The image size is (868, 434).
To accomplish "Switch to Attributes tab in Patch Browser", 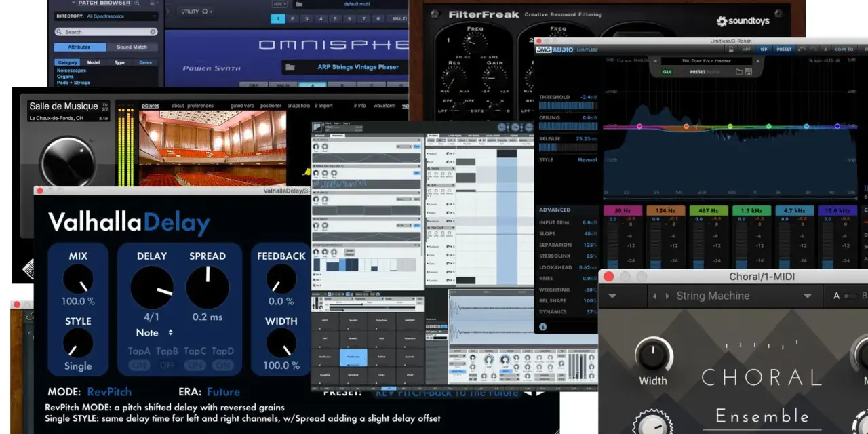I will (x=79, y=47).
